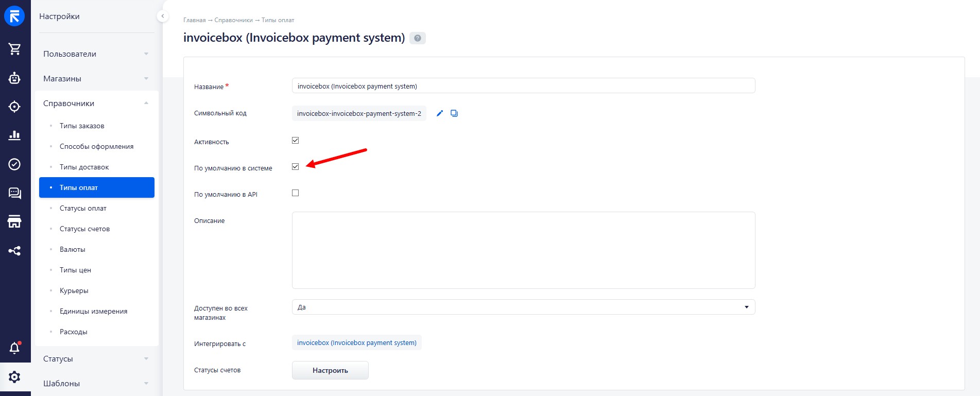980x396 pixels.
Task: Open Валюты in the sidebar
Action: (73, 249)
